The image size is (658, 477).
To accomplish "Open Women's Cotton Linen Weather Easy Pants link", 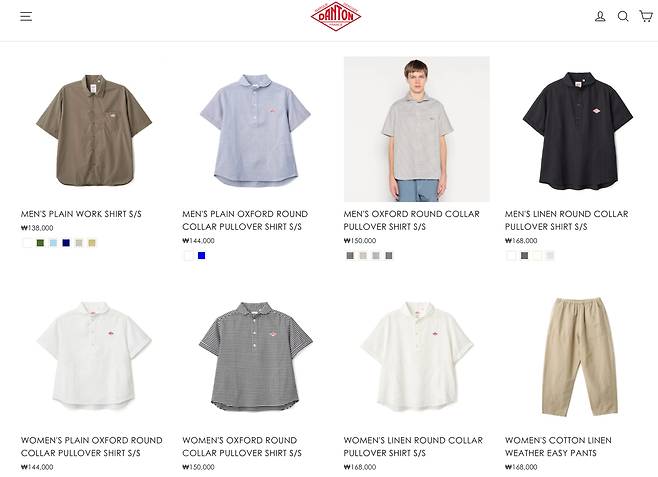I will coord(558,447).
